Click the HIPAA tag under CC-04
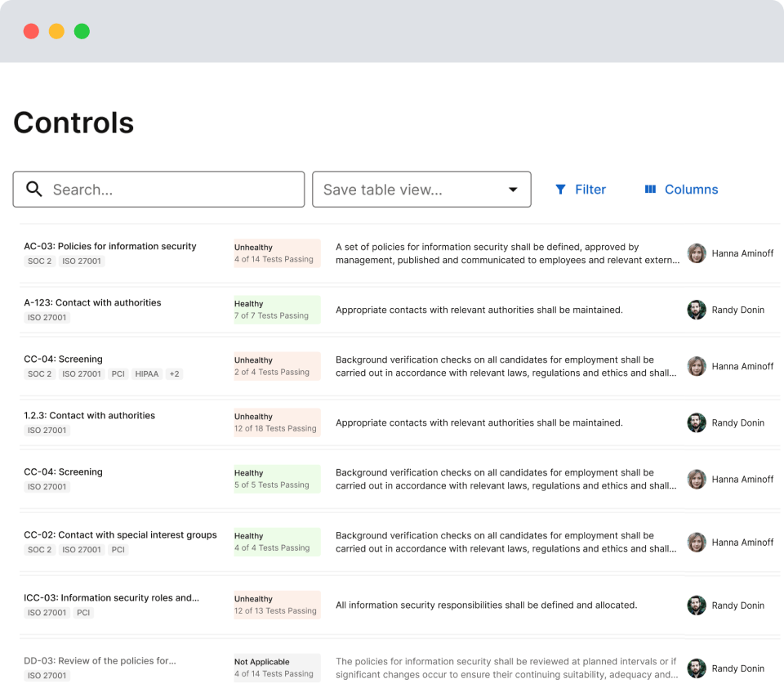This screenshot has width=784, height=688. (x=147, y=373)
